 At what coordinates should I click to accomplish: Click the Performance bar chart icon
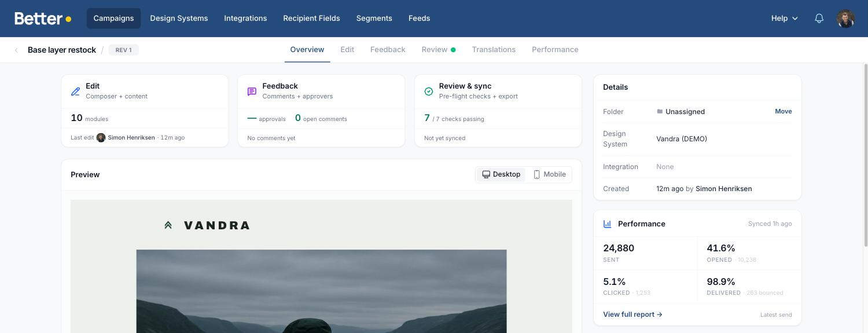click(x=608, y=224)
